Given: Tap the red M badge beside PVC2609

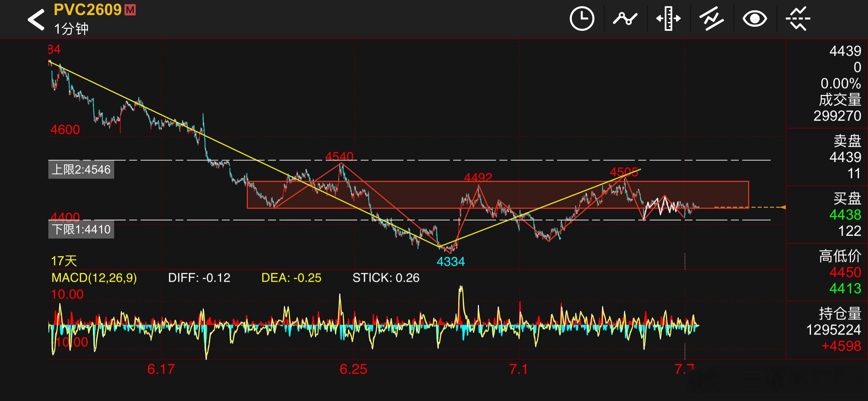Looking at the screenshot, I should pos(130,10).
